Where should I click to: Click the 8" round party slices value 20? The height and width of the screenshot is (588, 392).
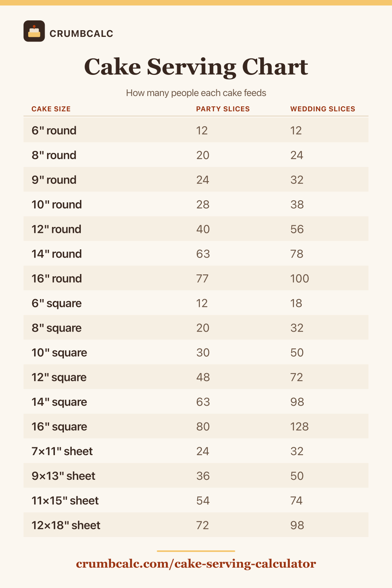pos(203,155)
